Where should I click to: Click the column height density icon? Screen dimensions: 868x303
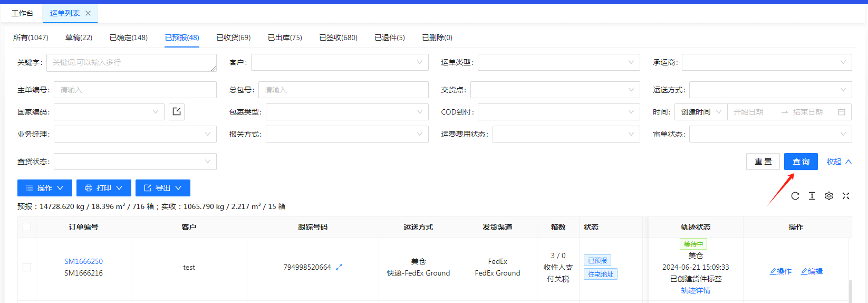point(812,196)
